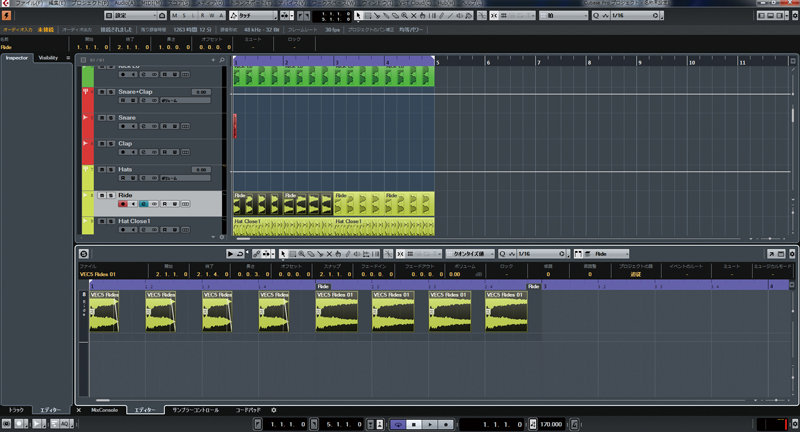Open the lower zone setup gear icon
Viewport: 800px width, 432px height.
point(273,410)
